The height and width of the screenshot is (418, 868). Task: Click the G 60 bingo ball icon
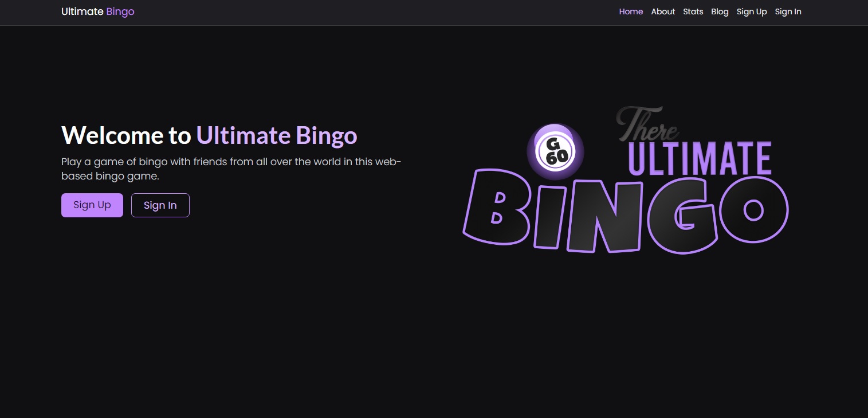555,151
